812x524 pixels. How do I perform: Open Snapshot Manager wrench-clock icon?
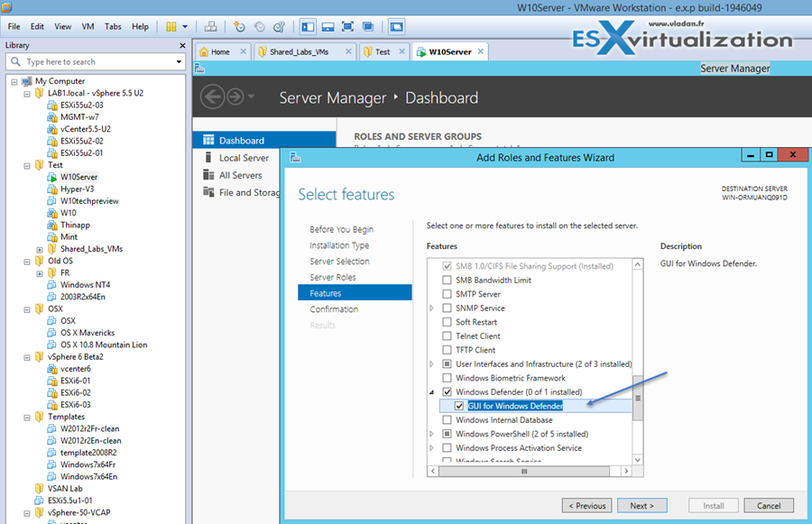[279, 27]
